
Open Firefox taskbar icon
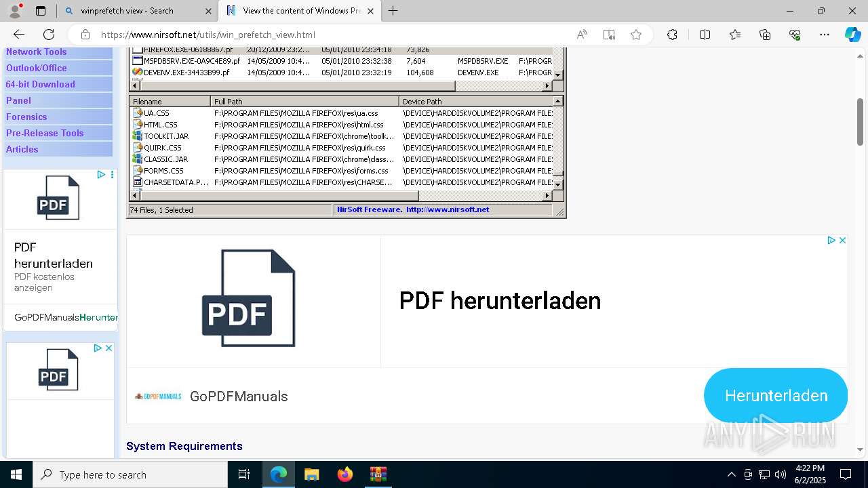pos(345,474)
